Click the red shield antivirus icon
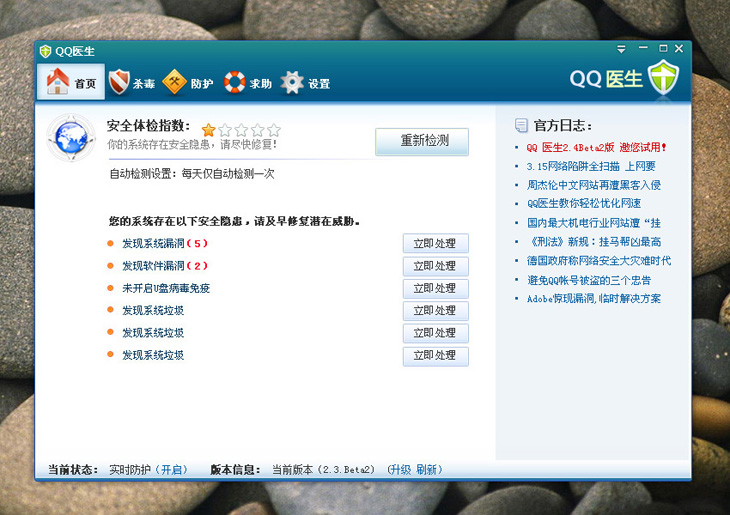The width and height of the screenshot is (730, 515). [x=119, y=81]
